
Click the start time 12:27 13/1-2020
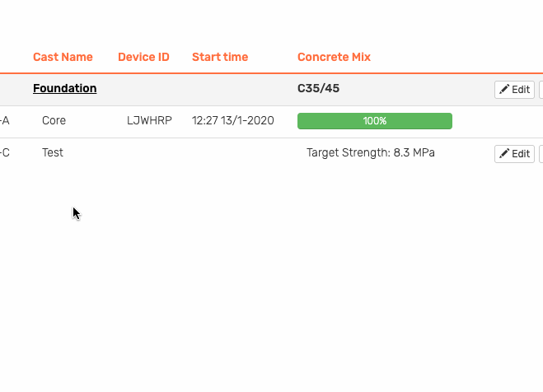pos(232,120)
